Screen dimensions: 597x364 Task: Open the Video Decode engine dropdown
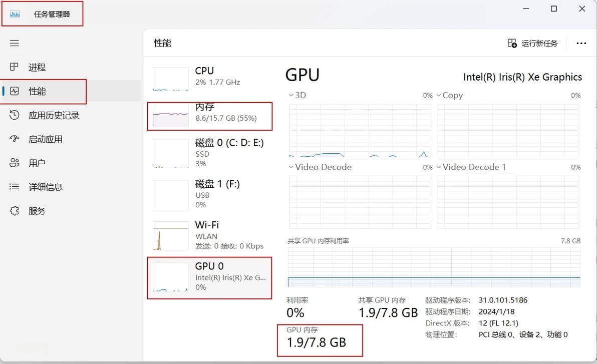point(292,167)
